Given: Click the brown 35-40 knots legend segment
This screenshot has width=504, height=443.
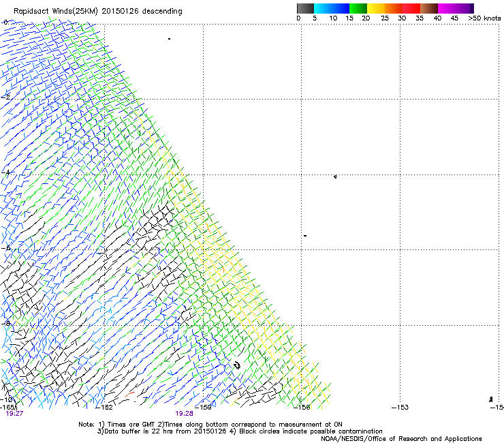Looking at the screenshot, I should [429, 8].
